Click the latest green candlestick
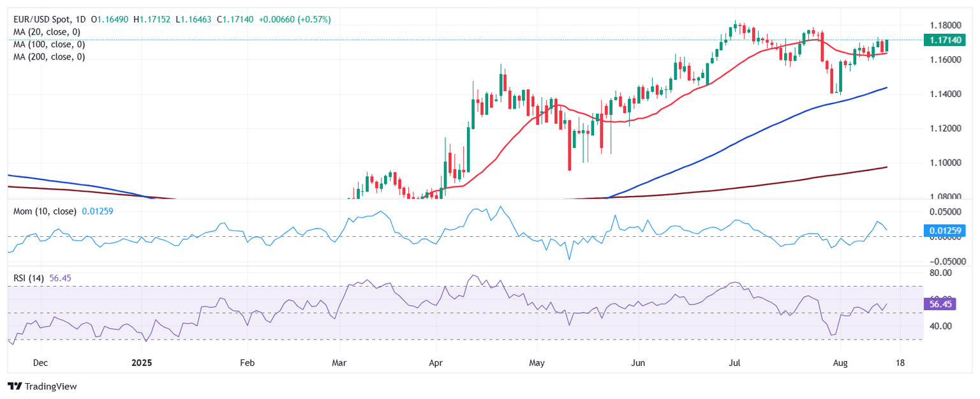980x399 pixels. coord(887,45)
